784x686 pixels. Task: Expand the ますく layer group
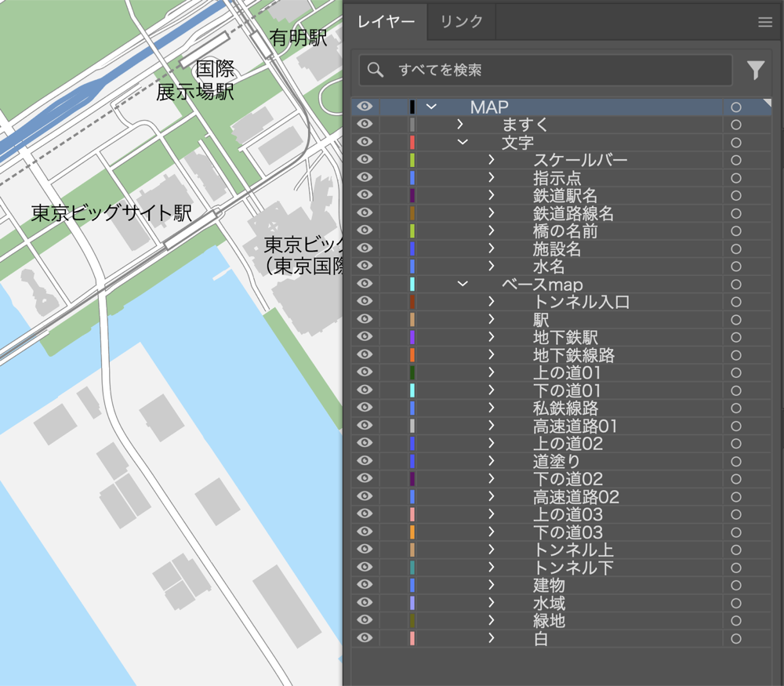[459, 124]
